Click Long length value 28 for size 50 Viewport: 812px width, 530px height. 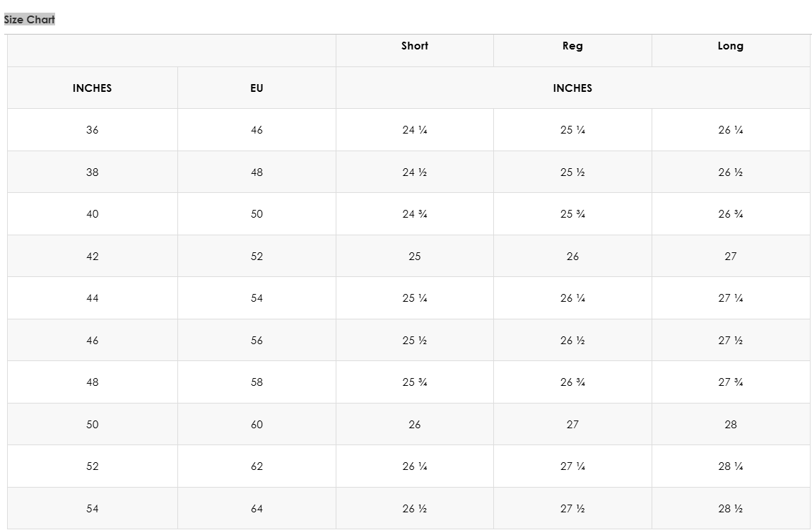730,425
